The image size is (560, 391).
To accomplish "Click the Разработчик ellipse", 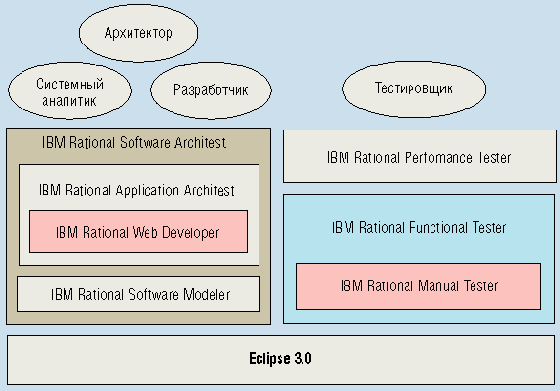I will pyautogui.click(x=211, y=90).
